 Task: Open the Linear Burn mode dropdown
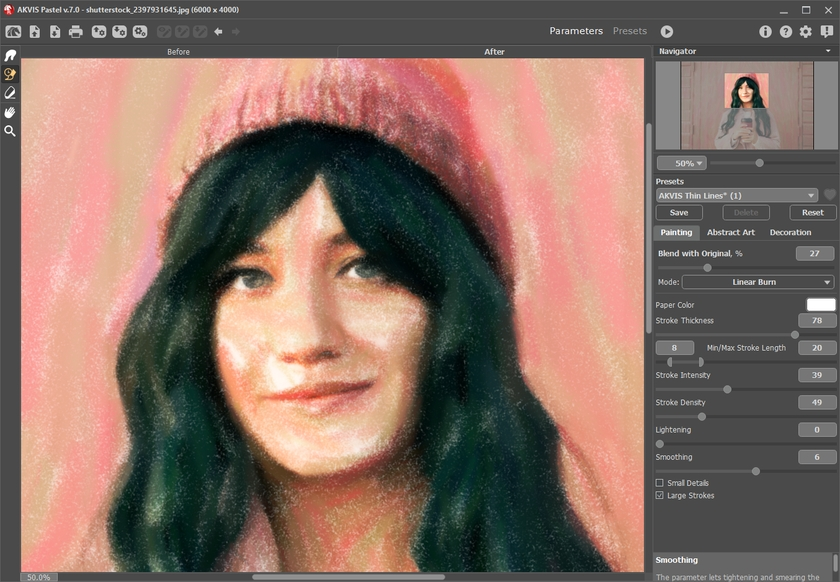pos(757,282)
